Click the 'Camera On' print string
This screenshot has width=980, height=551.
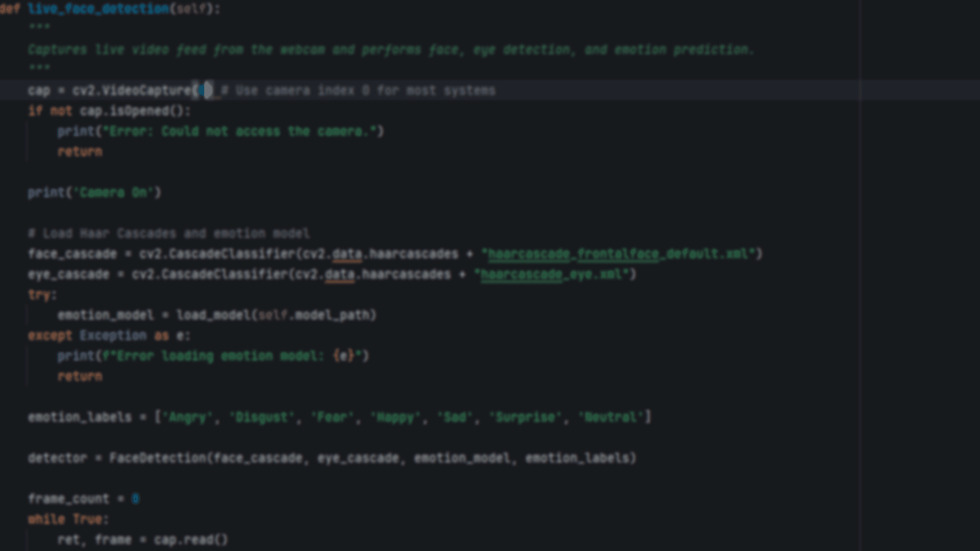point(113,192)
